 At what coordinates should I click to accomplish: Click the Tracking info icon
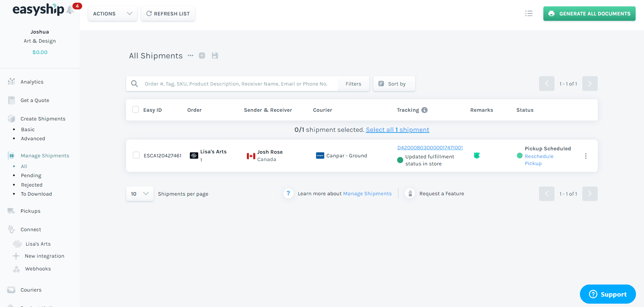point(425,110)
